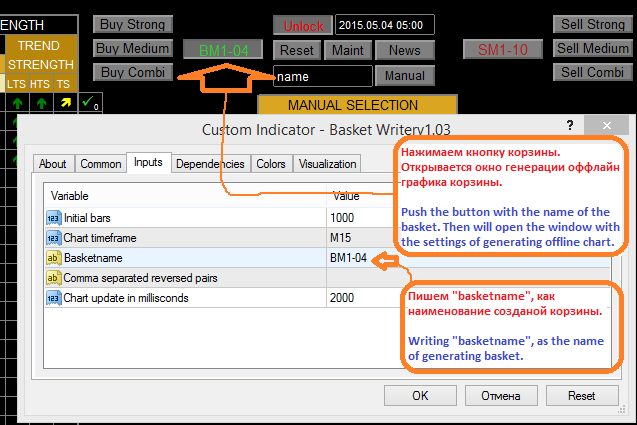The width and height of the screenshot is (637, 425).
Task: Open the Dependencies tab
Action: 210,164
